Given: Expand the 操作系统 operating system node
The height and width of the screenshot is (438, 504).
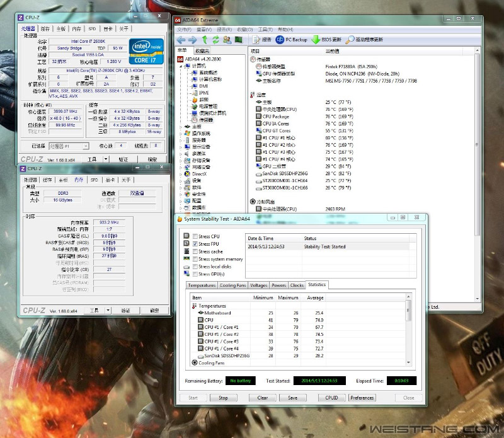Looking at the screenshot, I should pos(181,134).
